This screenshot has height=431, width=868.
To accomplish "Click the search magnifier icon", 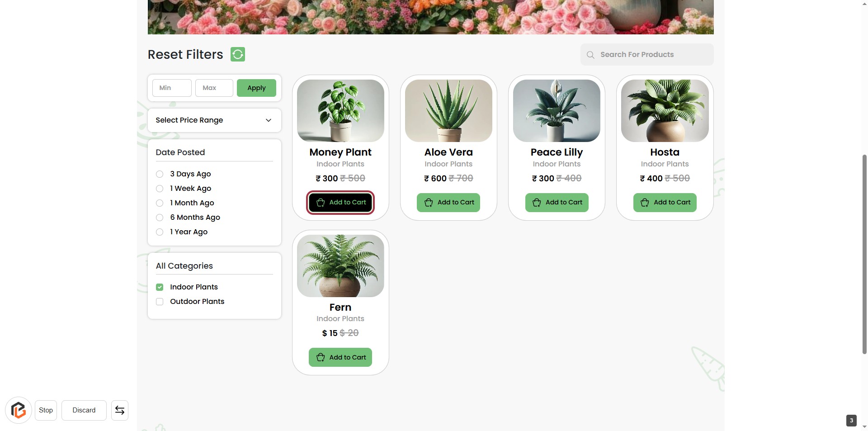I will tap(590, 55).
